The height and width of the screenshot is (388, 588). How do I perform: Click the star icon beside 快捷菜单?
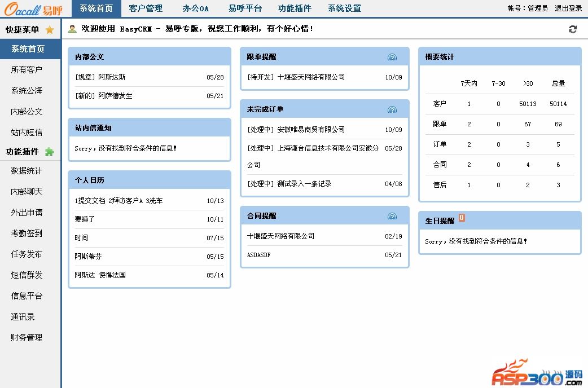50,30
